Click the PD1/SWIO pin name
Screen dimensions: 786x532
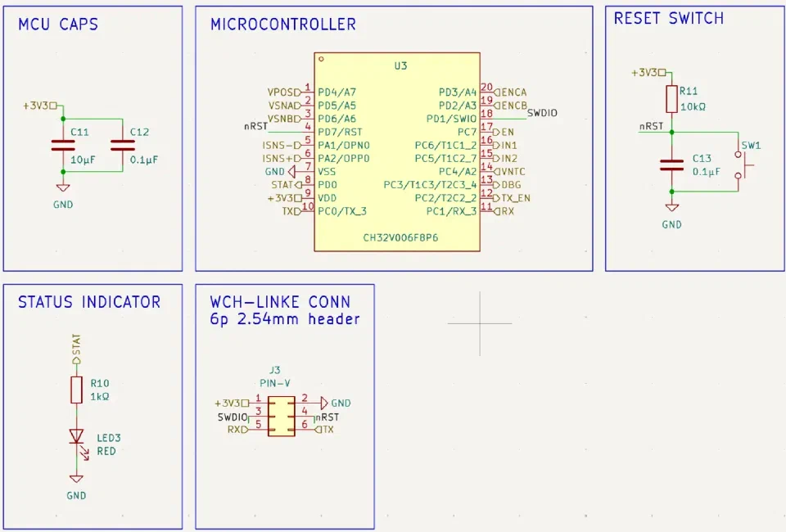click(x=451, y=119)
